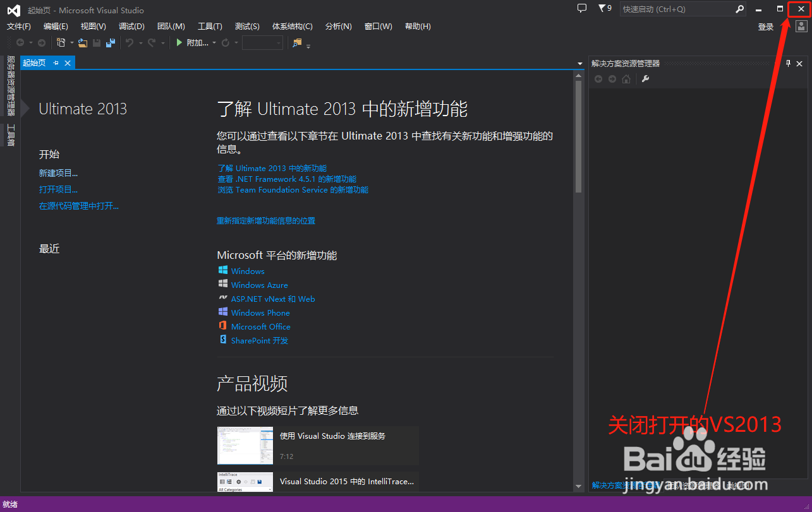Unpin the start page document tab
The width and height of the screenshot is (812, 512).
57,63
